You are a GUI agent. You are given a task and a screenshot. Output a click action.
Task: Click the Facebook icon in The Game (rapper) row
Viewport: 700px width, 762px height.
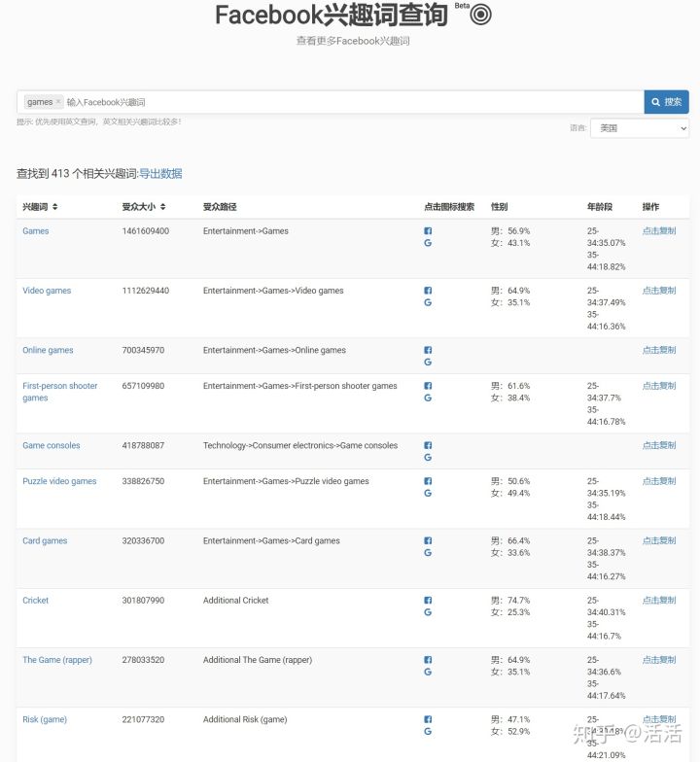tap(428, 659)
